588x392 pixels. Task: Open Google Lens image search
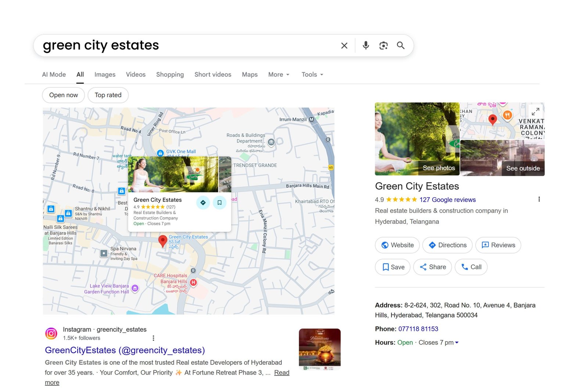coord(383,46)
